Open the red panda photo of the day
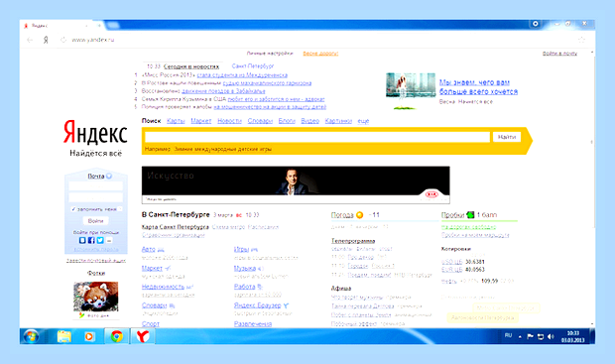 [95, 297]
